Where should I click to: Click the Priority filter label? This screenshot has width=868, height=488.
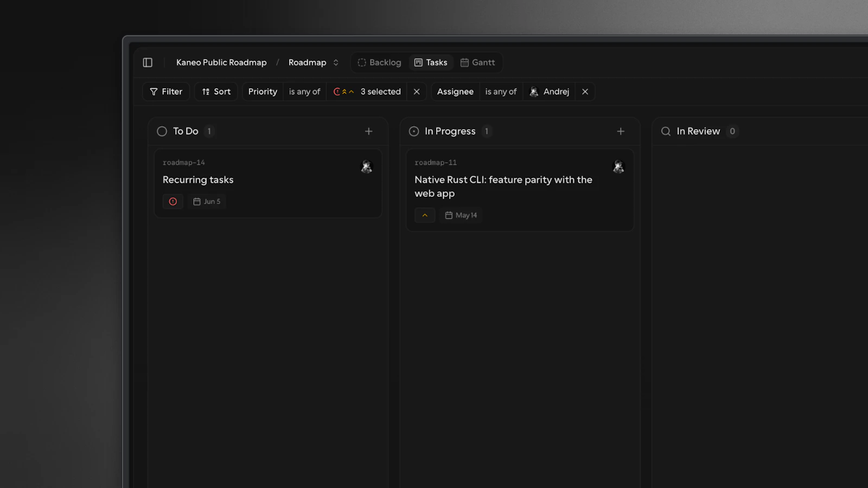[263, 92]
